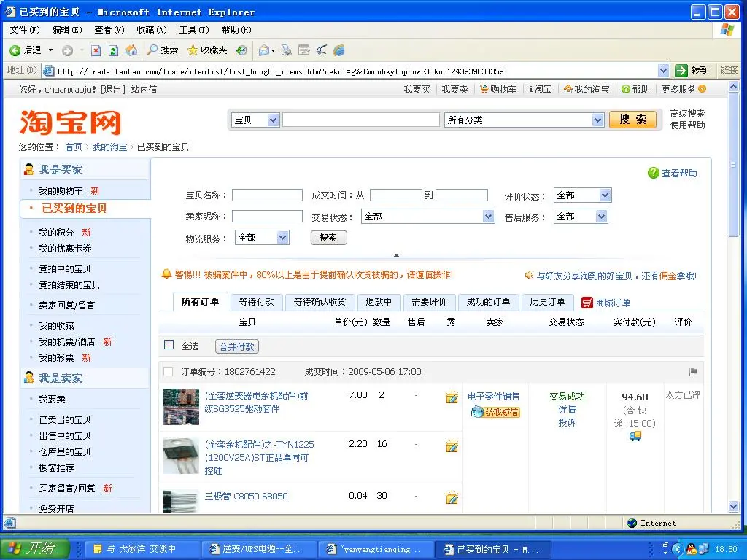This screenshot has height=560, width=747.
Task: Click the green Go arrow next to address bar
Action: click(x=681, y=71)
